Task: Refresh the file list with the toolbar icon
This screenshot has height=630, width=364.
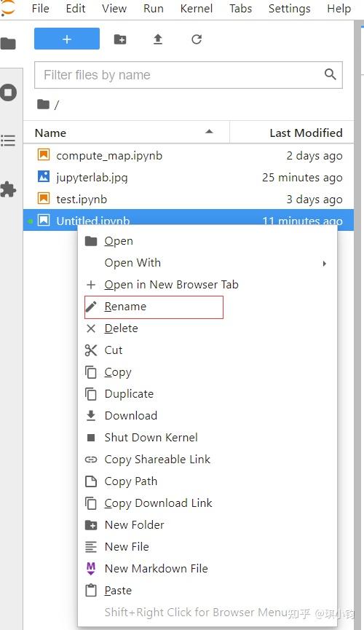Action: pos(197,39)
